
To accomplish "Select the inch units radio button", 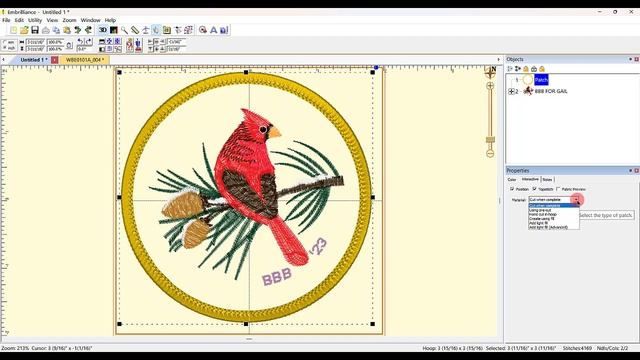I will point(4,48).
